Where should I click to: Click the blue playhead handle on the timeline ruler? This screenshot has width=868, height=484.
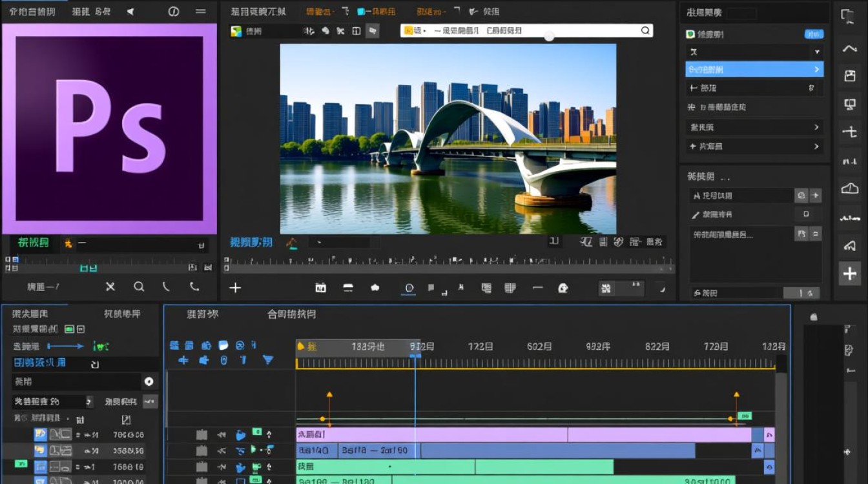pyautogui.click(x=415, y=356)
